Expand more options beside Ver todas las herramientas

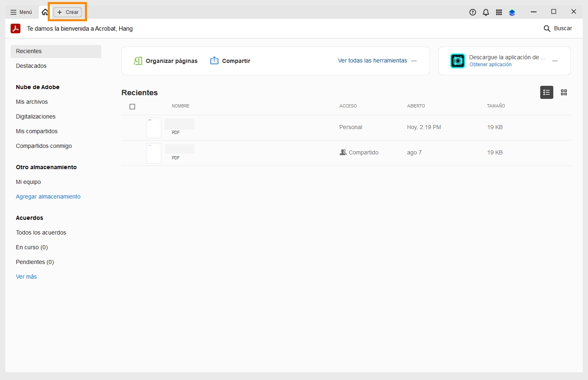[x=414, y=61]
